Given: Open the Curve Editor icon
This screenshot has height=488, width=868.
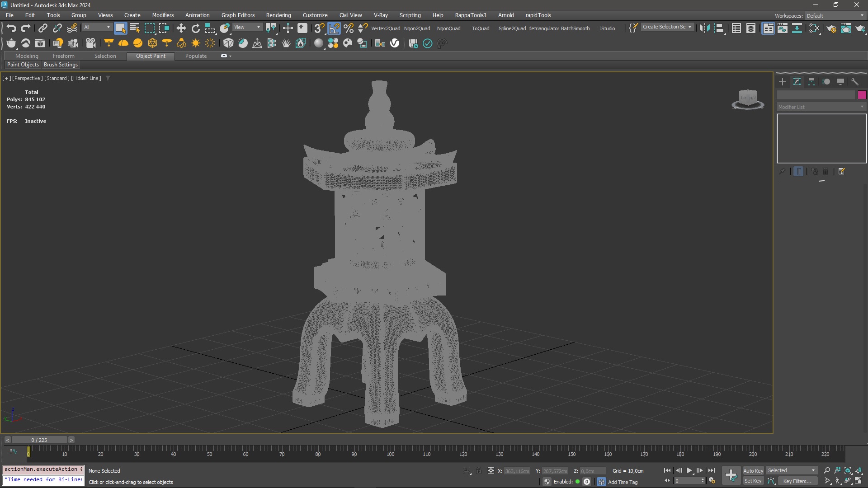Looking at the screenshot, I should pyautogui.click(x=783, y=28).
